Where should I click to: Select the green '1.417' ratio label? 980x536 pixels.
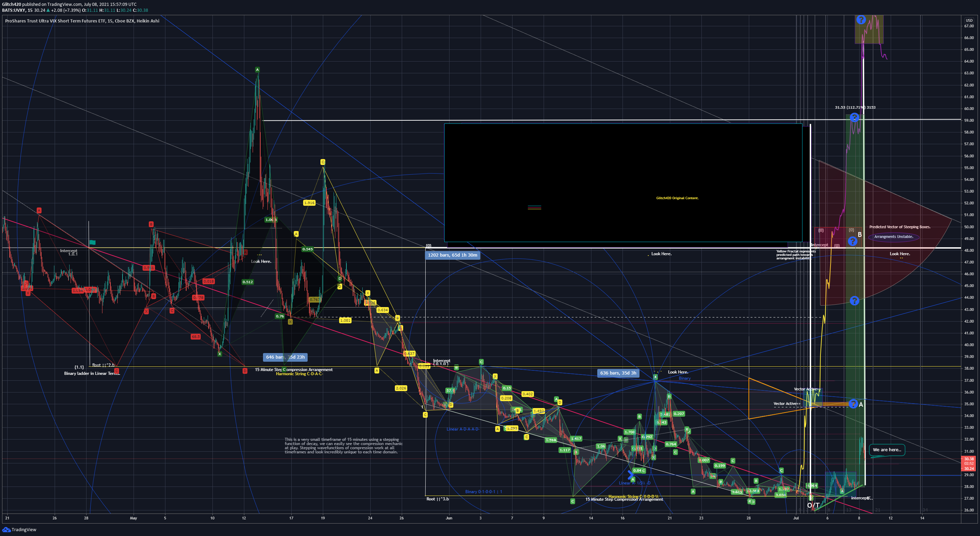click(576, 439)
